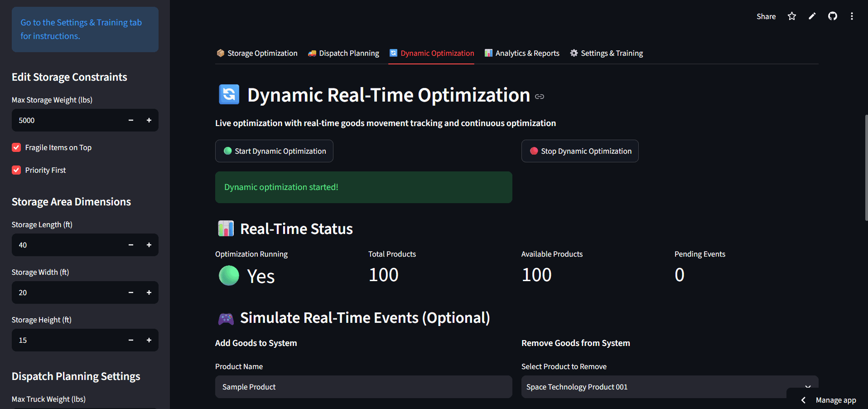Viewport: 868px width, 409px height.
Task: Expand the Select Product to Remove dropdown
Action: 670,387
